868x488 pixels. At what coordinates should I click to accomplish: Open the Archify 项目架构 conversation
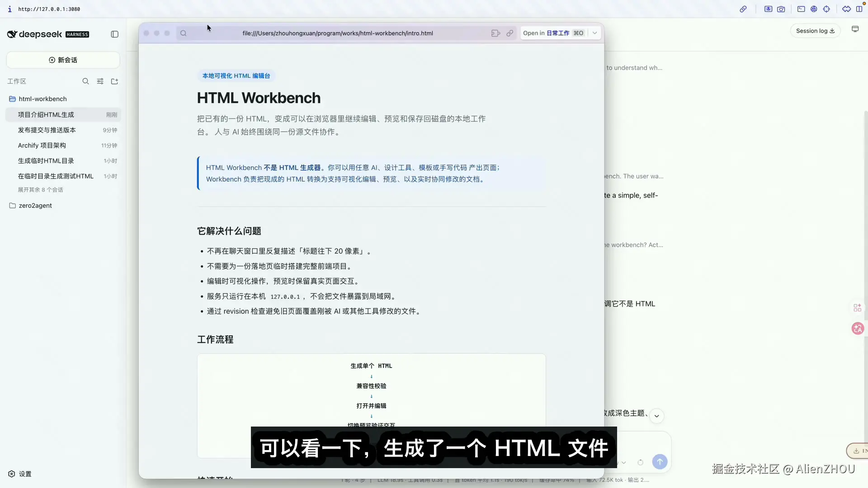tap(63, 145)
